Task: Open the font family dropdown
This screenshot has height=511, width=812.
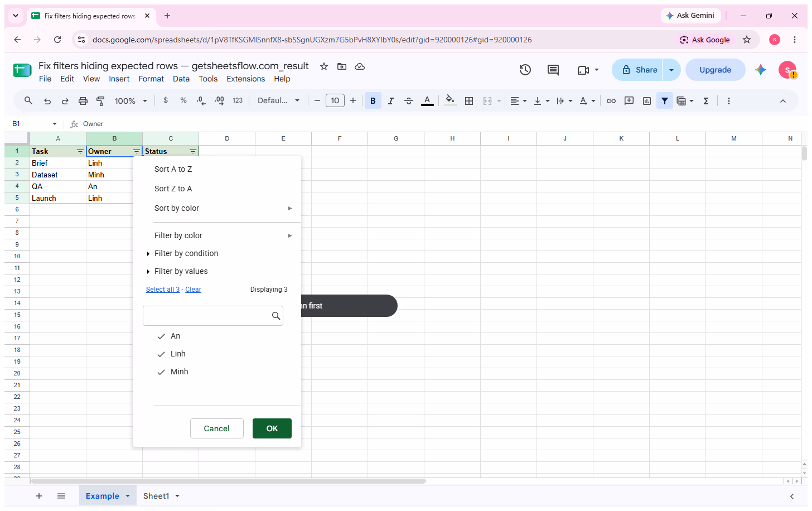Action: click(x=279, y=101)
